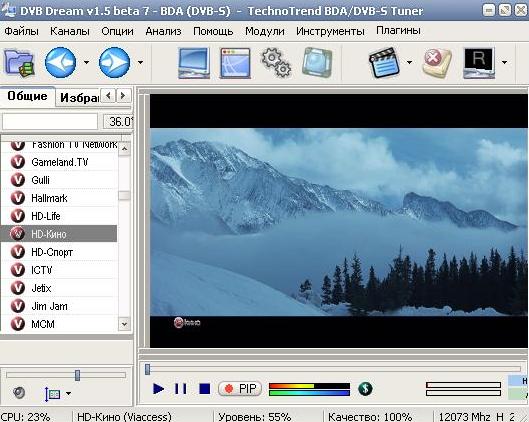Expand the aspect ratio icon dropdown arrow
The image size is (529, 422).
68,393
